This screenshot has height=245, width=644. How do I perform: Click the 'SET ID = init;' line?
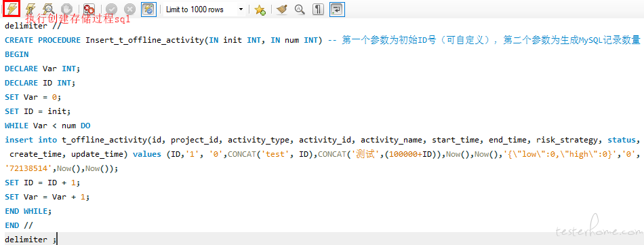point(38,111)
